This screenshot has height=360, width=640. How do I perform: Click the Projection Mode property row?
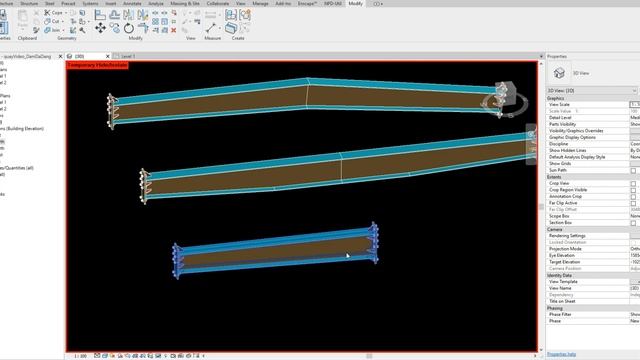click(x=593, y=249)
